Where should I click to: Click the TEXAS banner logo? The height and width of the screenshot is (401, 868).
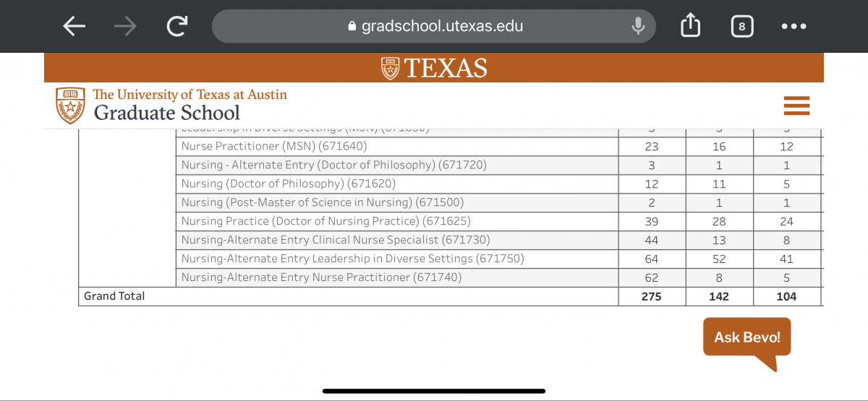[434, 68]
